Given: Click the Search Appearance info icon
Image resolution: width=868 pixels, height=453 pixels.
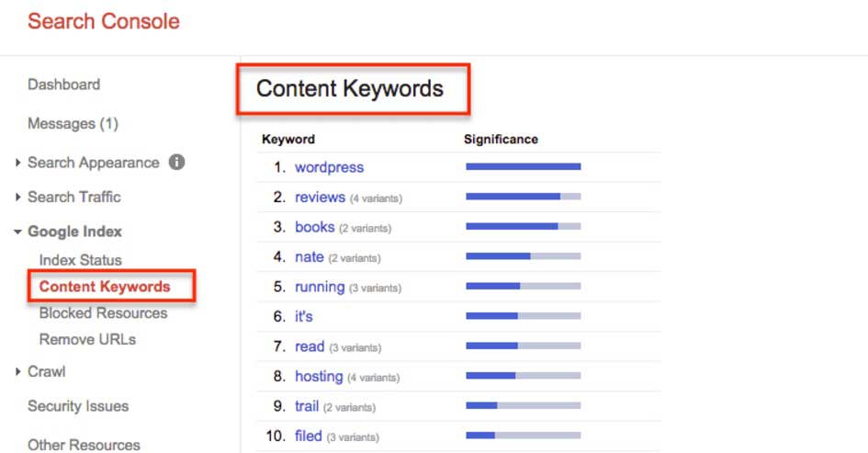Looking at the screenshot, I should pos(176,163).
